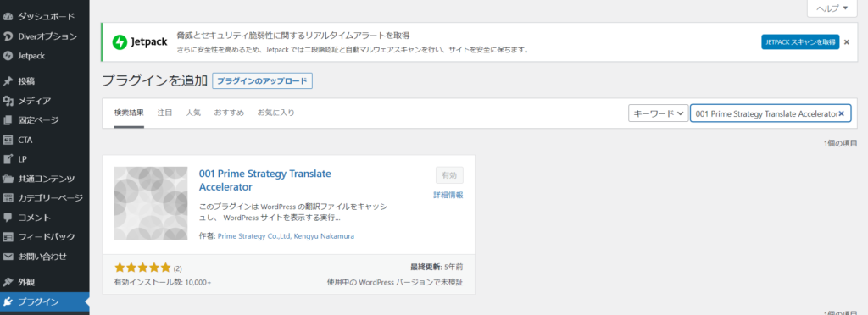868x315 pixels.
Task: Click the Dashboard gauge icon in sidebar
Action: pyautogui.click(x=8, y=17)
